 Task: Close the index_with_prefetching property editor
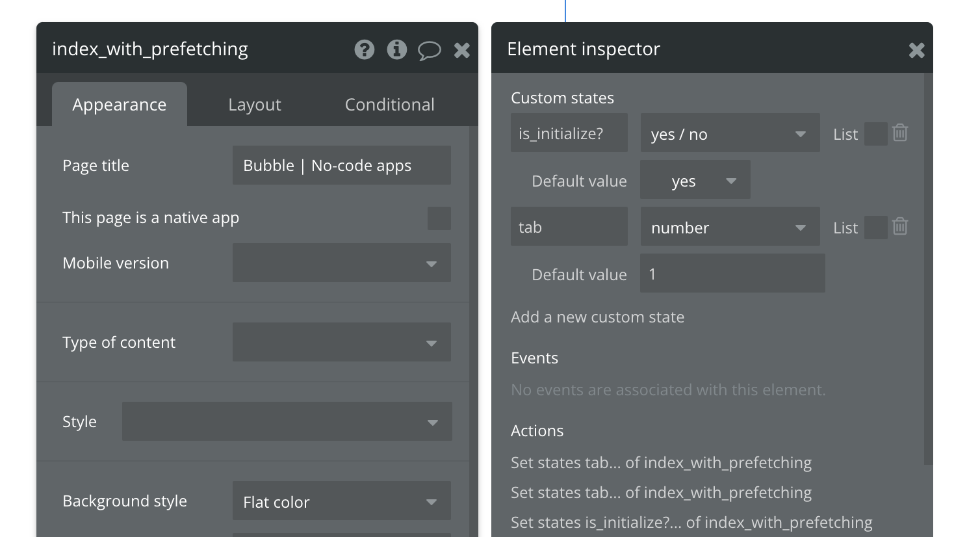pos(462,50)
